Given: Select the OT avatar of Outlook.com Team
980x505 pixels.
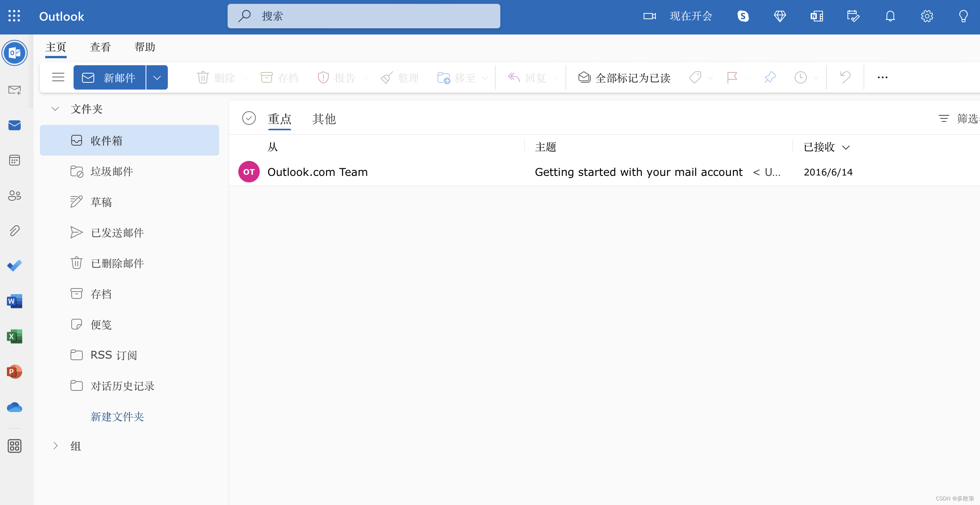Looking at the screenshot, I should point(249,172).
